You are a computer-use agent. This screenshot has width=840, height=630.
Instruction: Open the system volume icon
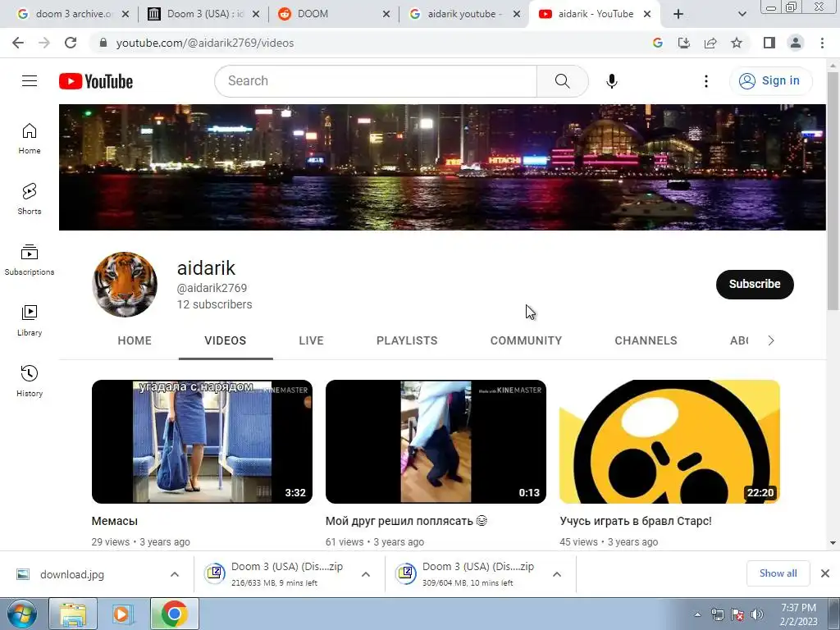pyautogui.click(x=757, y=614)
